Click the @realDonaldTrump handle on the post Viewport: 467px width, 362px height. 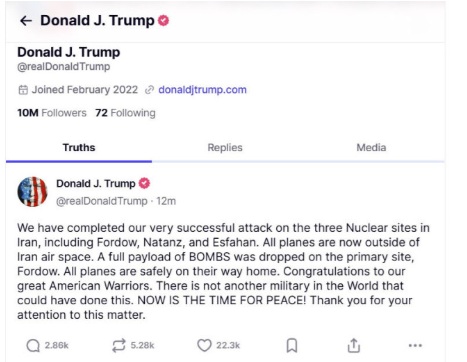[x=102, y=201]
